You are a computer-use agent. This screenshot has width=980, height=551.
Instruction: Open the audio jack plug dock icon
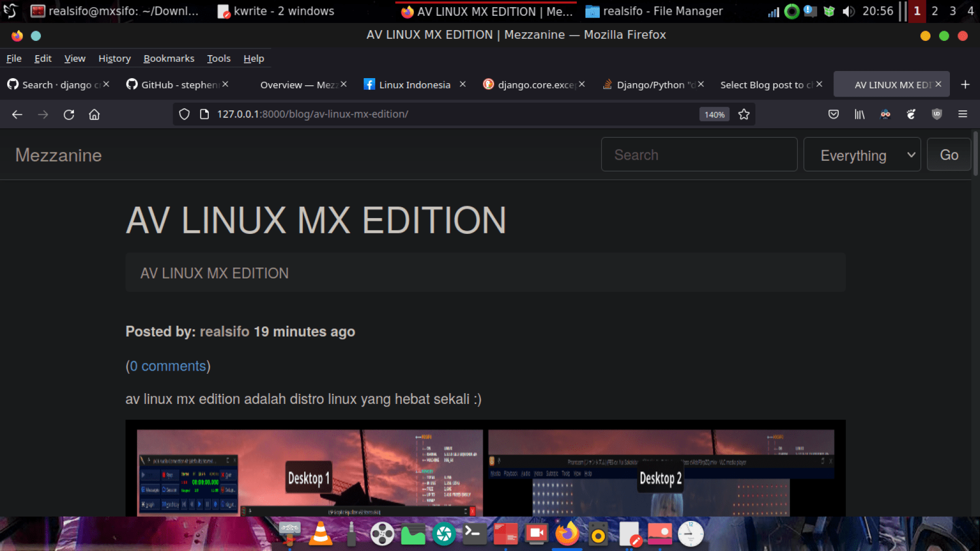351,534
